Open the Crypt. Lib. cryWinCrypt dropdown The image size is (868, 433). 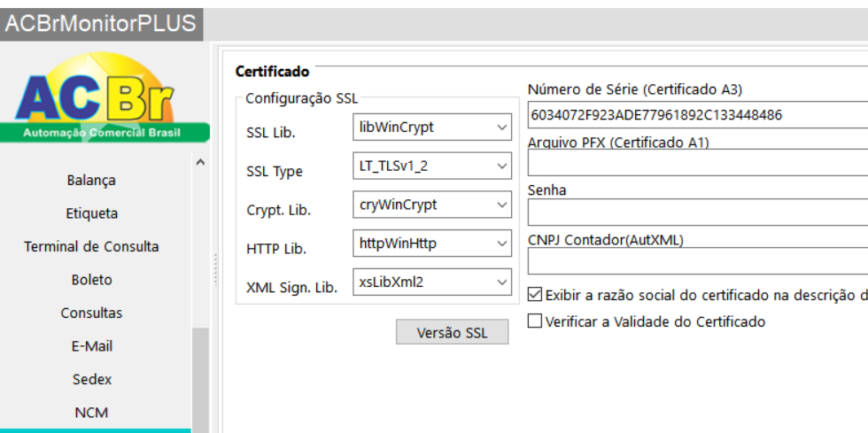click(x=432, y=205)
